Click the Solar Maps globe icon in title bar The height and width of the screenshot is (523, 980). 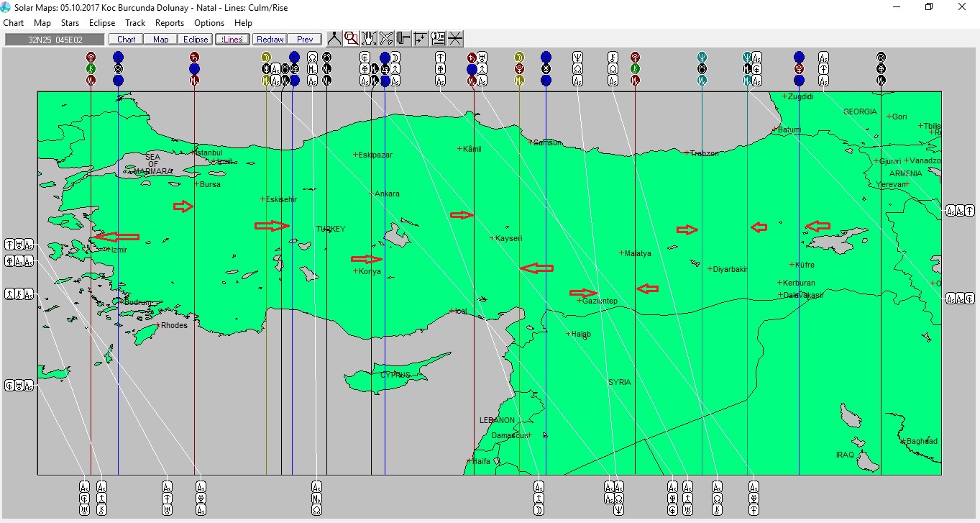[6, 7]
